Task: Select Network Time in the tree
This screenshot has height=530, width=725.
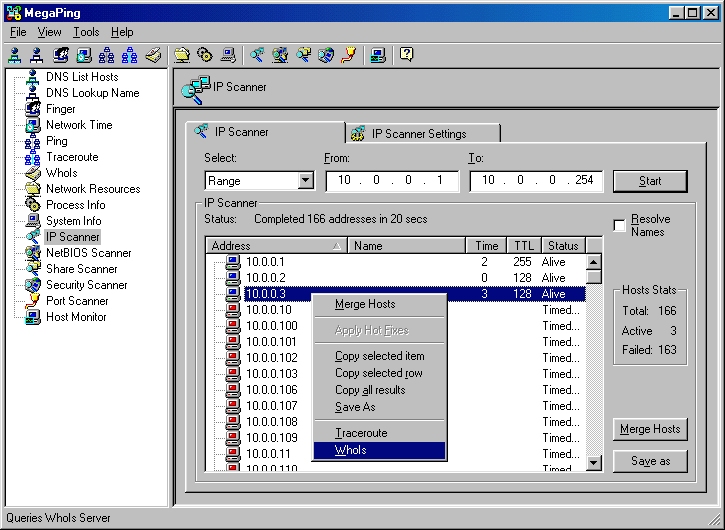Action: click(x=79, y=125)
